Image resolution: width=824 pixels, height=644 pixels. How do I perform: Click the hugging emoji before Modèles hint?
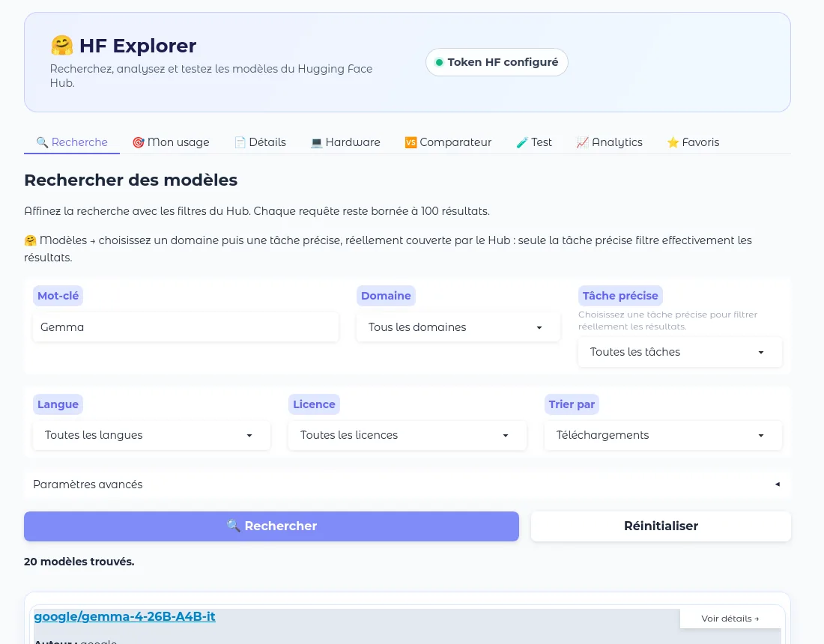(x=31, y=240)
